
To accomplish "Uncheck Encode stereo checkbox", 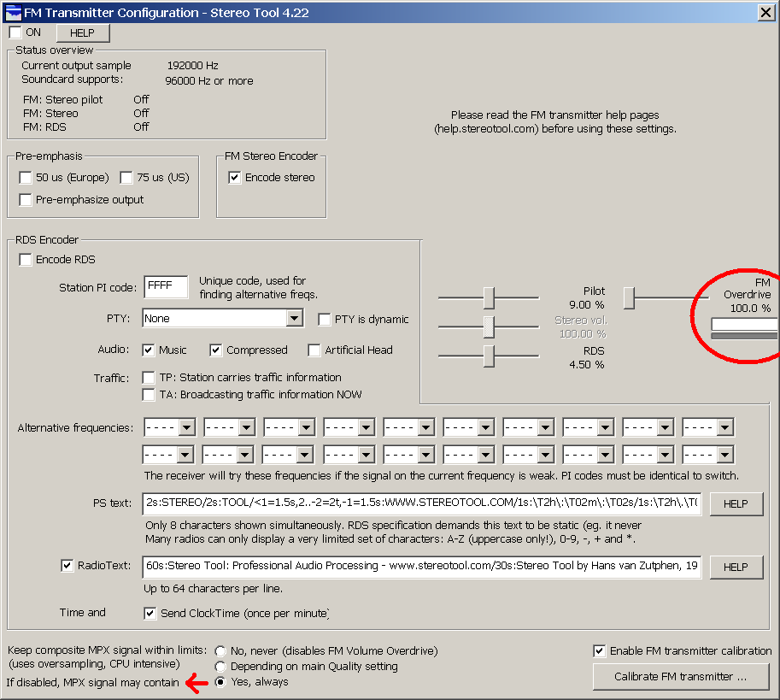I will click(235, 178).
